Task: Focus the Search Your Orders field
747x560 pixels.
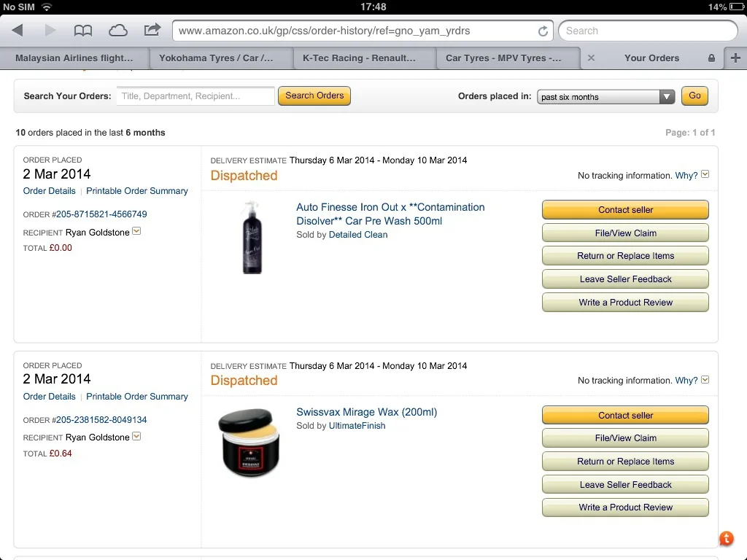Action: tap(196, 96)
